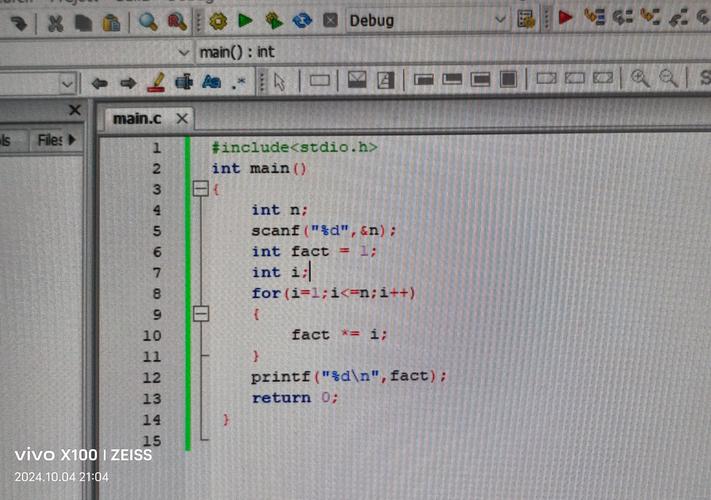Viewport: 711px width, 500px height.
Task: Click the Redo arrow icon
Action: (x=18, y=23)
